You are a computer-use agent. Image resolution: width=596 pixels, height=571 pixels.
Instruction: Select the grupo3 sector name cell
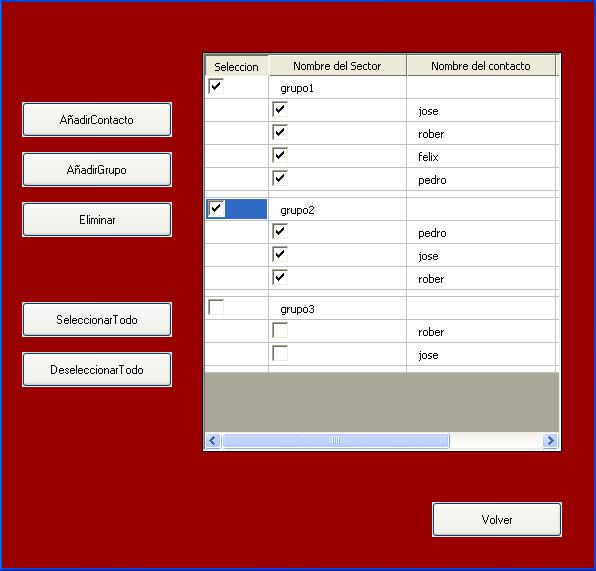(337, 309)
